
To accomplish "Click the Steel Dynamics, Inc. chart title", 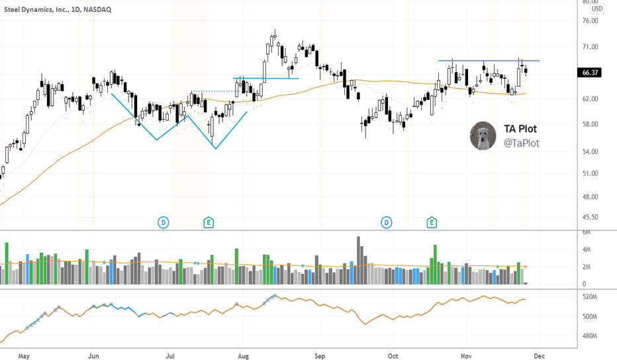I will point(58,9).
